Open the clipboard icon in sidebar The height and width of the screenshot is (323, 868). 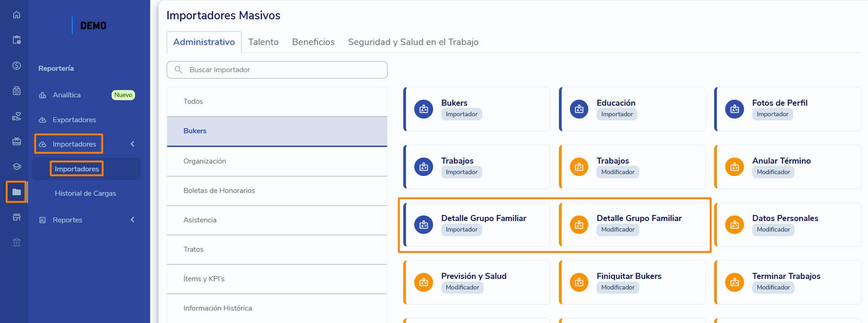[x=17, y=40]
